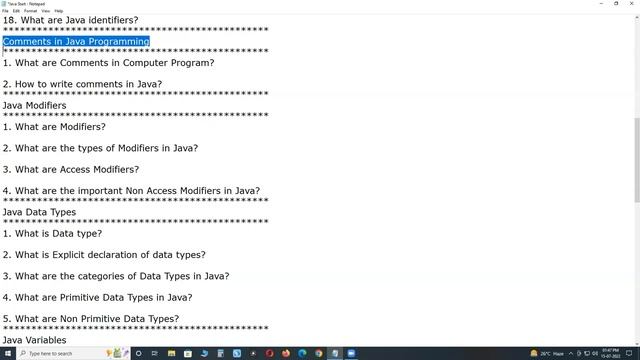Click '1. What are Modifiers?' line
The width and height of the screenshot is (640, 360).
54,127
